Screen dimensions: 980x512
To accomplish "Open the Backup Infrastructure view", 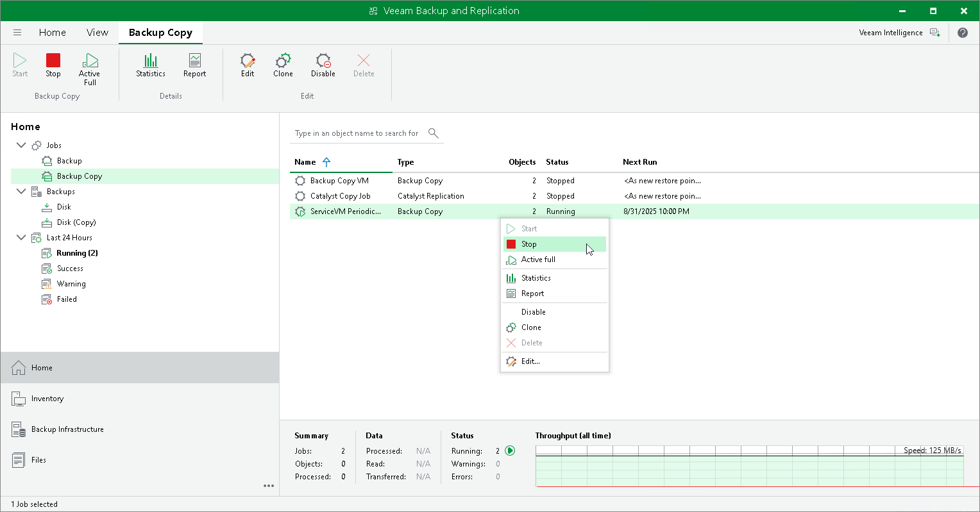I will coord(140,429).
